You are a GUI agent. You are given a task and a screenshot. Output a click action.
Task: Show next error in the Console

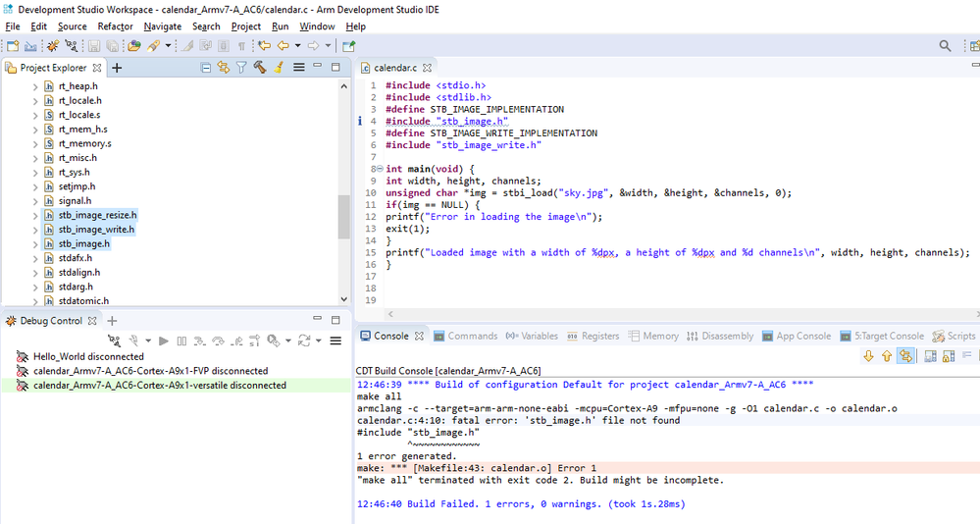click(868, 356)
